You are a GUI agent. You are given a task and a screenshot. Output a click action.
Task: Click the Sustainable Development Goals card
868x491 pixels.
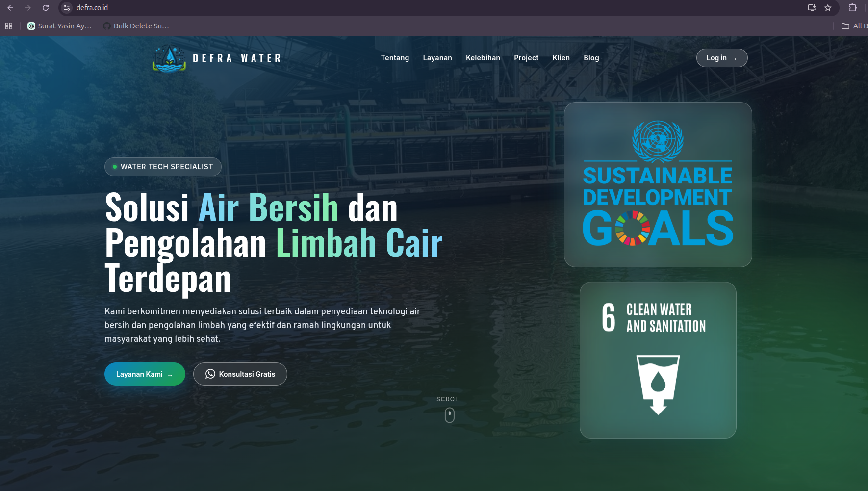click(x=658, y=184)
